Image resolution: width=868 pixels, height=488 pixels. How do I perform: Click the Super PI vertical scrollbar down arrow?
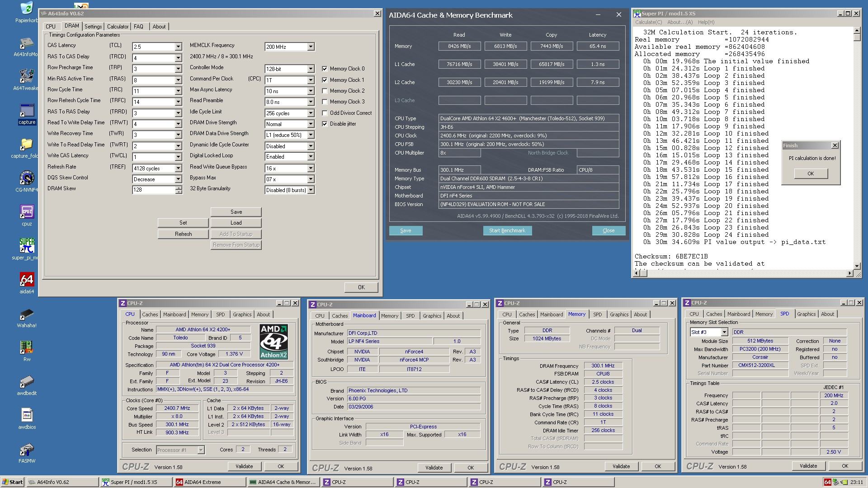click(857, 266)
